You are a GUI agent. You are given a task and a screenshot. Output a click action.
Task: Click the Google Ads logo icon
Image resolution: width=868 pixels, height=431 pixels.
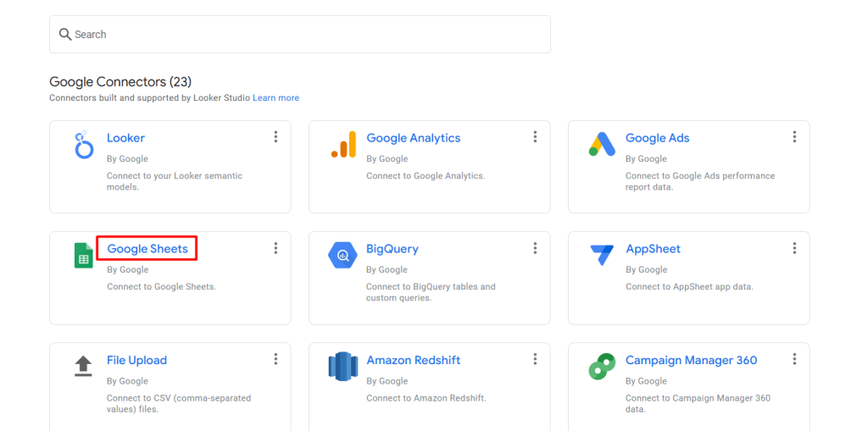pyautogui.click(x=602, y=145)
